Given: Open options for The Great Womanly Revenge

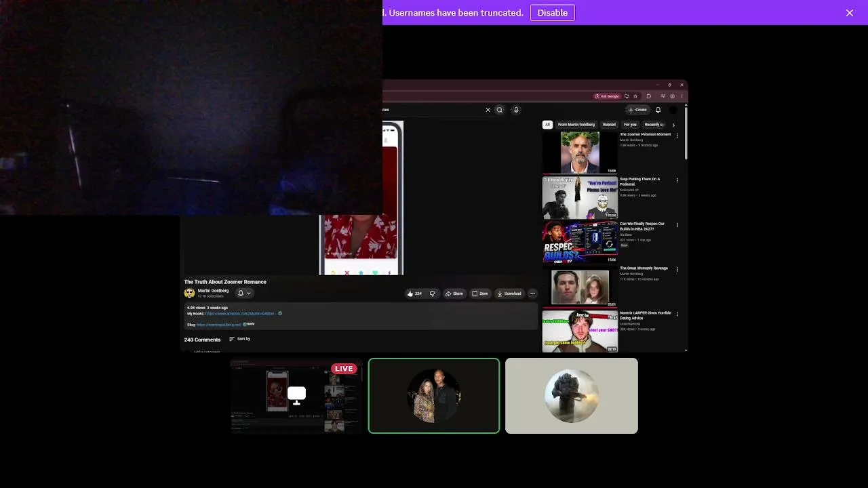Looking at the screenshot, I should click(x=677, y=270).
